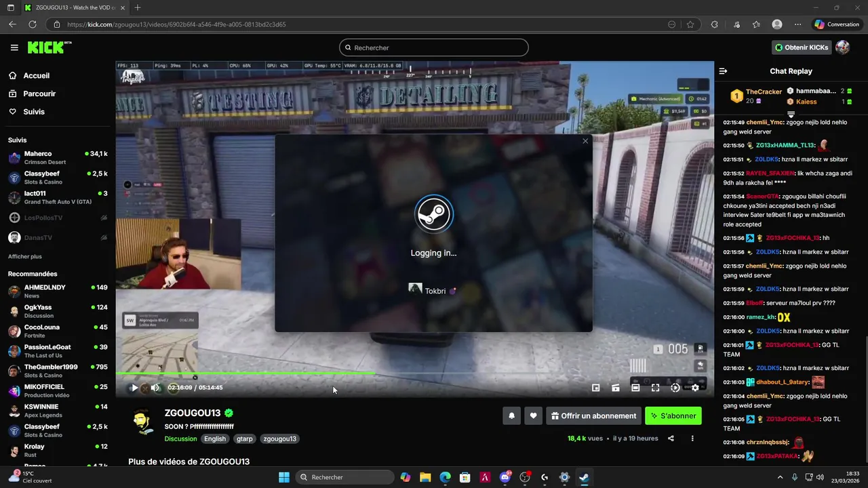Select the Discussion category link
The image size is (868, 488).
pos(180,439)
